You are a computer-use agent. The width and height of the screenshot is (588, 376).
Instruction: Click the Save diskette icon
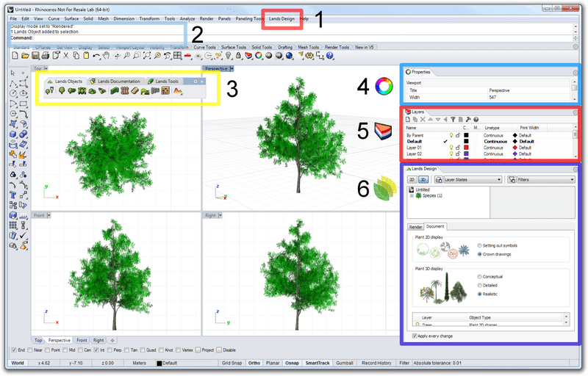35,56
